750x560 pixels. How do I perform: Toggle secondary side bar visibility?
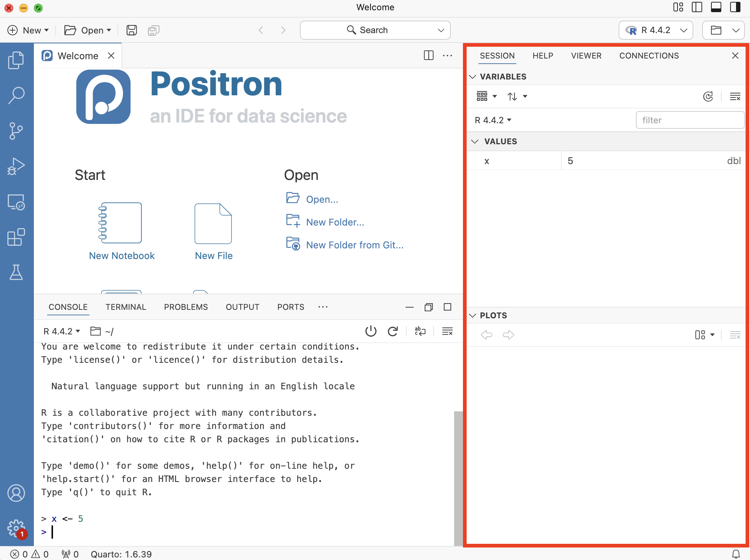pyautogui.click(x=735, y=7)
